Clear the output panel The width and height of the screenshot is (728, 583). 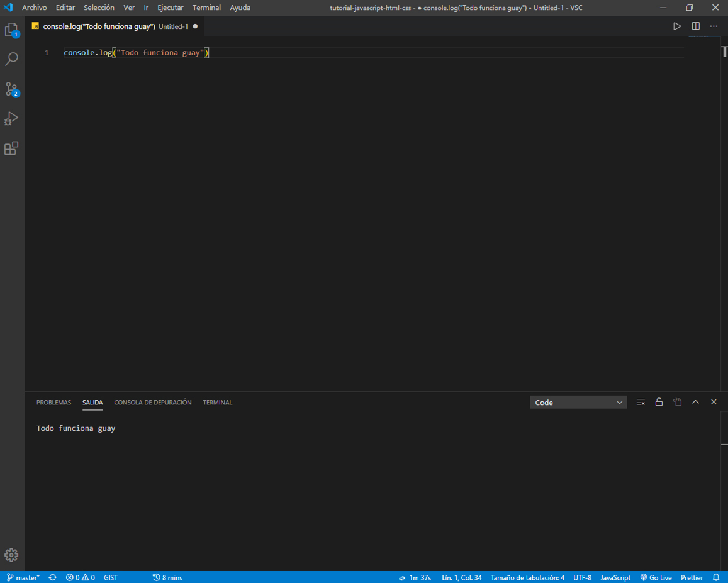[641, 402]
